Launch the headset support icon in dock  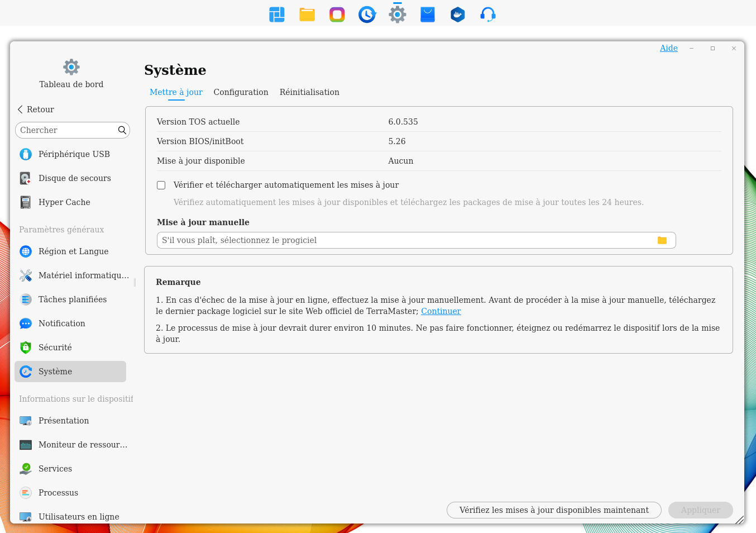(487, 15)
